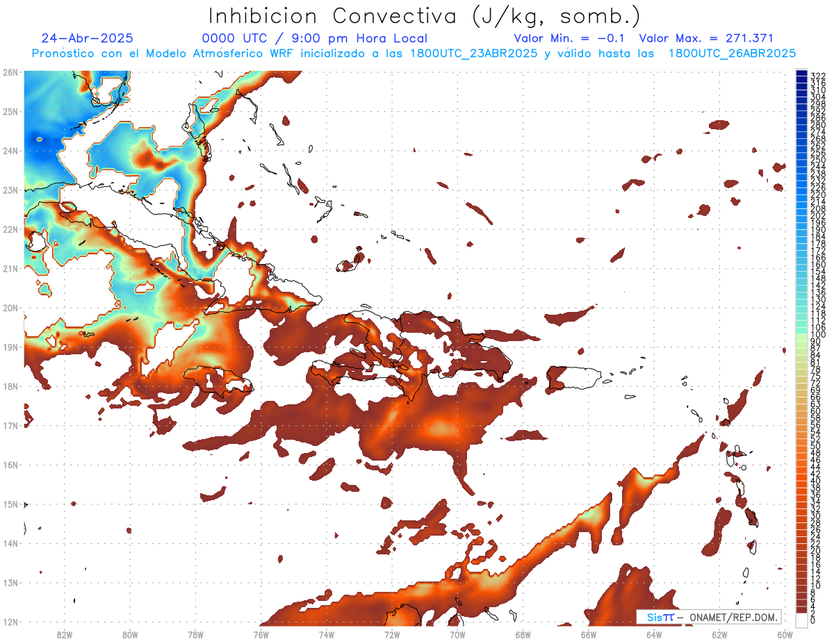834x644 pixels.
Task: Click the "15N" latitude label
Action: (10, 504)
